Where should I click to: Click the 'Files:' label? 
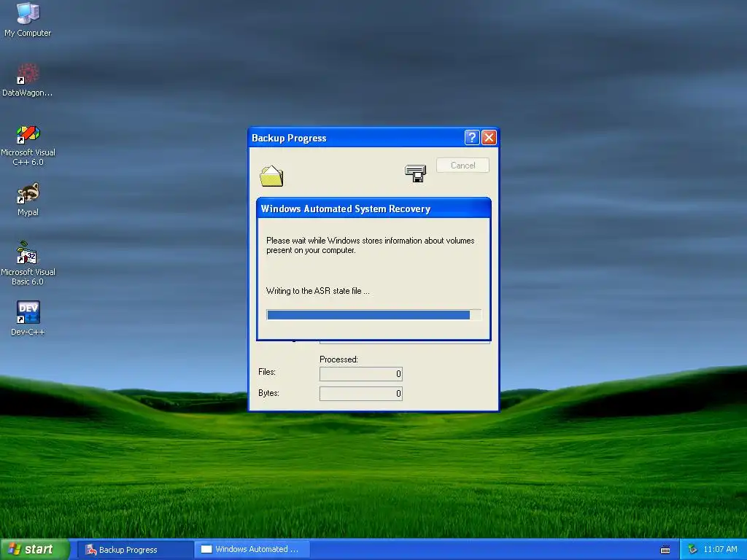coord(267,372)
